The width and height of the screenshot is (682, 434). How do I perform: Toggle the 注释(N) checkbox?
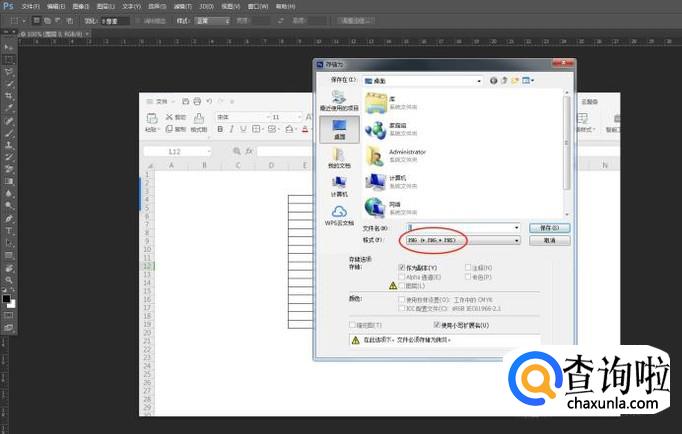(x=468, y=267)
